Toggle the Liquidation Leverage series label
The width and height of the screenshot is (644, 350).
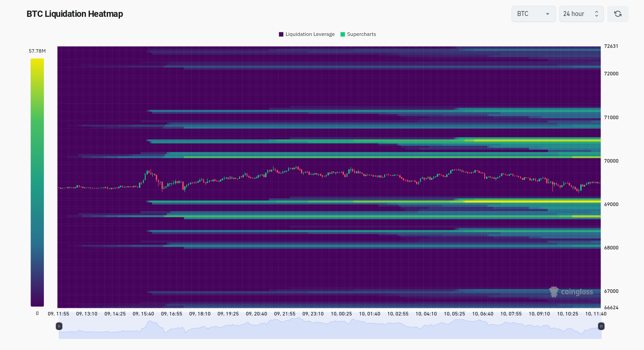[x=310, y=34]
